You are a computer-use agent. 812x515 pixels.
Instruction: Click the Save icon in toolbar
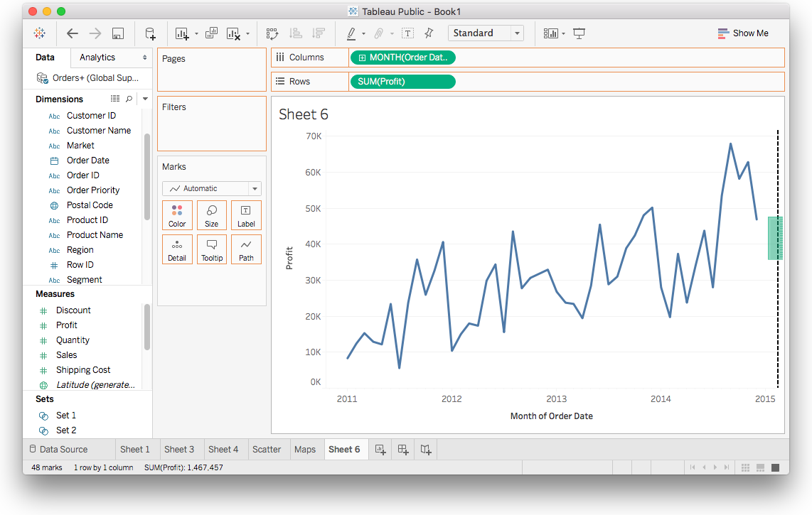pos(118,33)
